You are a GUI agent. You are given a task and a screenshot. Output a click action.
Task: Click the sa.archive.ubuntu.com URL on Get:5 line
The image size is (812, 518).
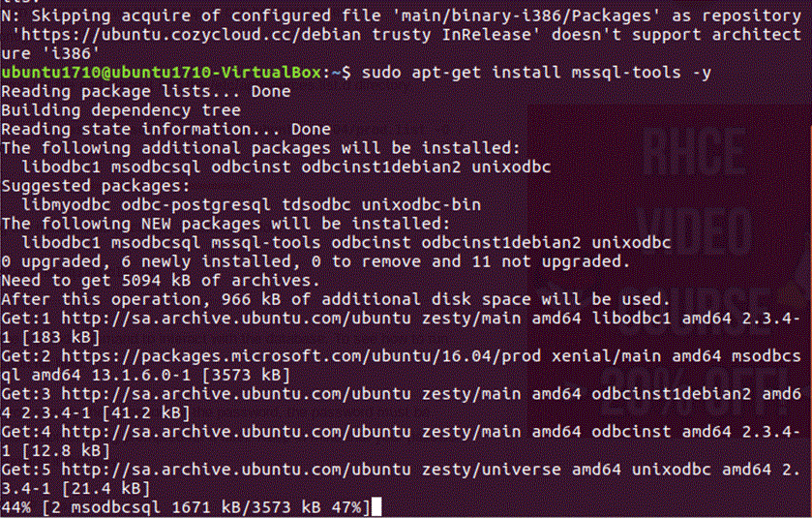[x=235, y=470]
